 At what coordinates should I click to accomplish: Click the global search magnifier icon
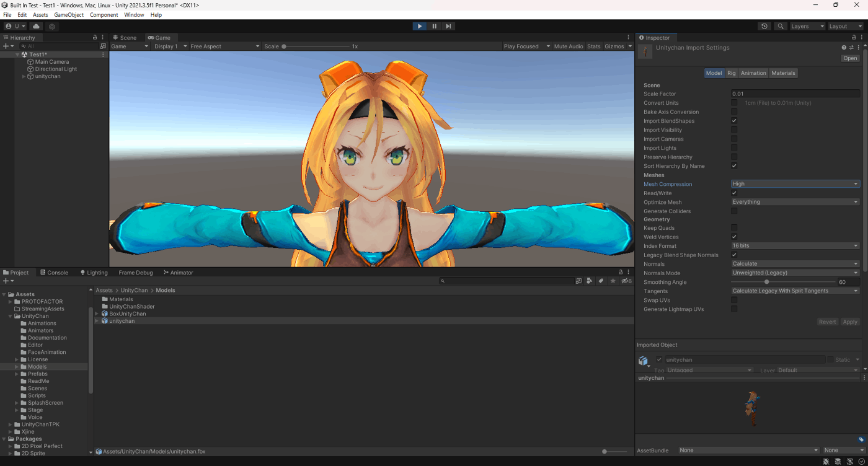tap(781, 27)
